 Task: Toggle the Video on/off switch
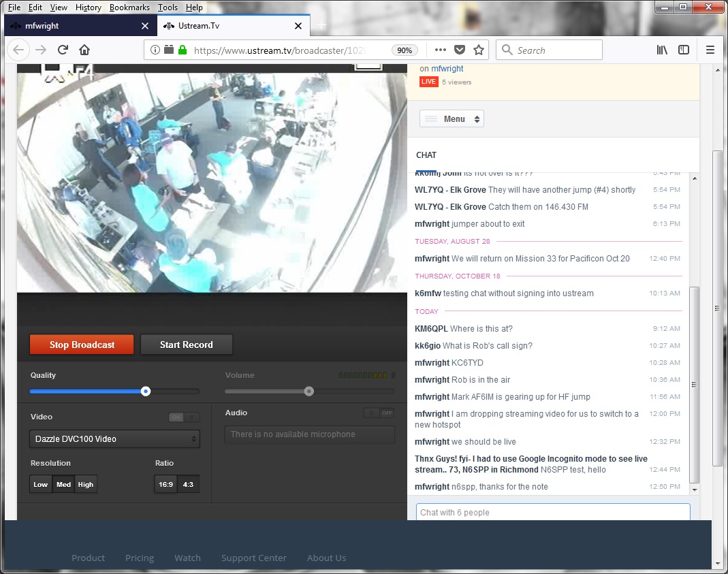click(184, 417)
